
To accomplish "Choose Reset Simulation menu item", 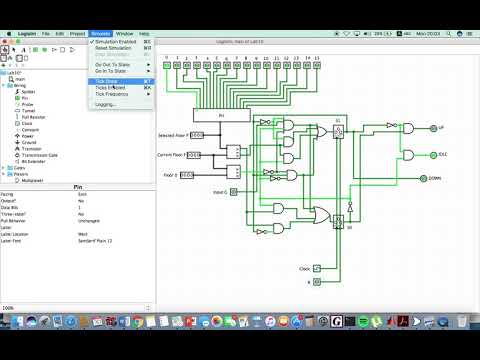I will (x=121, y=48).
